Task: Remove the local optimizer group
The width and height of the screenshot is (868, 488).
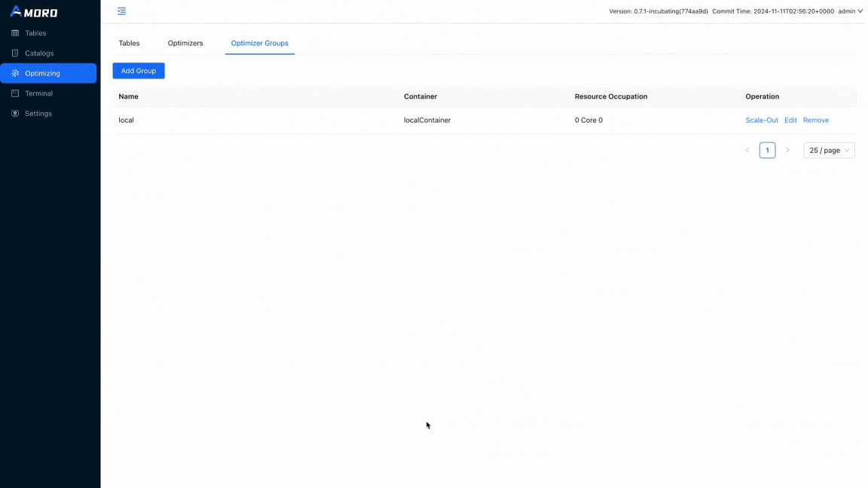Action: click(x=816, y=120)
